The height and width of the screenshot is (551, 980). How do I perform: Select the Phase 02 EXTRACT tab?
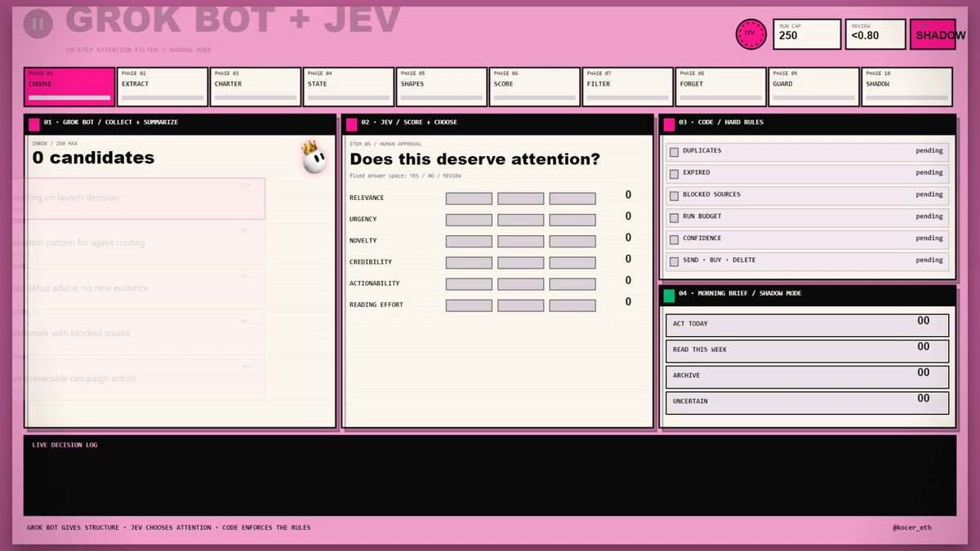coord(163,87)
